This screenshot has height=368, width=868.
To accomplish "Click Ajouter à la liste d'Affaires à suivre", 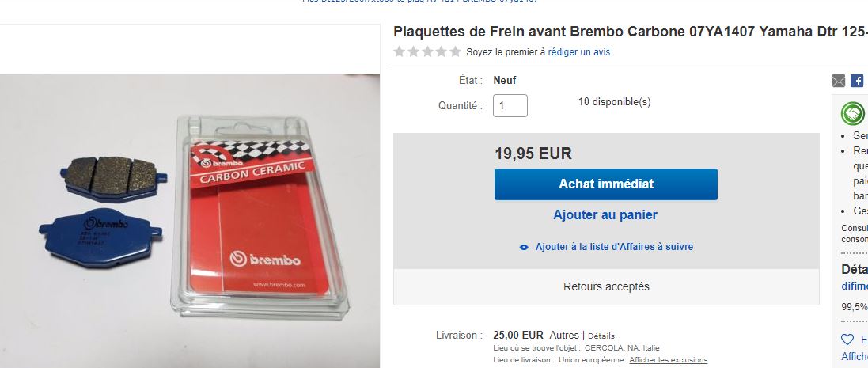I will pyautogui.click(x=614, y=247).
